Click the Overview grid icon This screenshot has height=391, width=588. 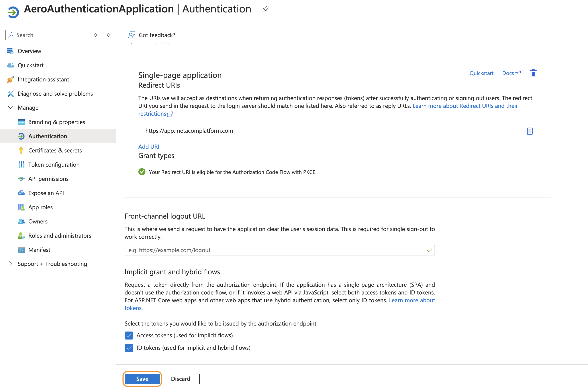[x=10, y=51]
